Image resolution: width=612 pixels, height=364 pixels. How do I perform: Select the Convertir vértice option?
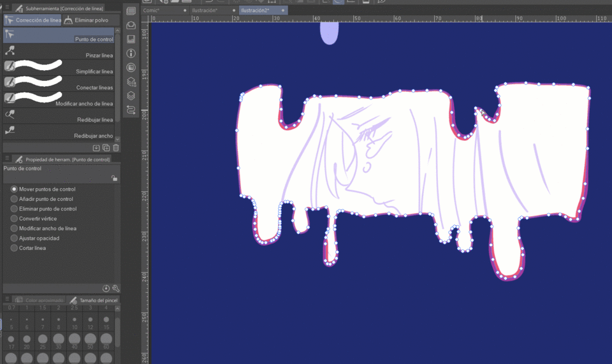(x=34, y=219)
